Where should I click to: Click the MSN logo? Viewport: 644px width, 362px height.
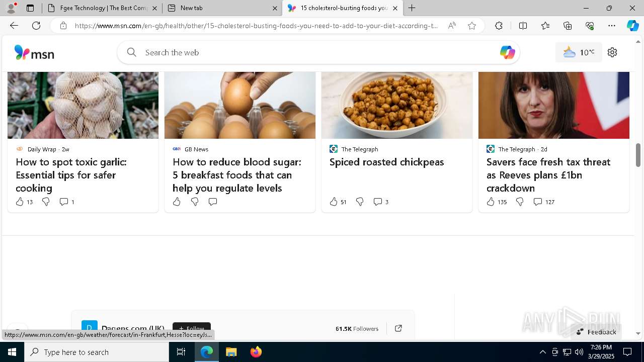(34, 52)
